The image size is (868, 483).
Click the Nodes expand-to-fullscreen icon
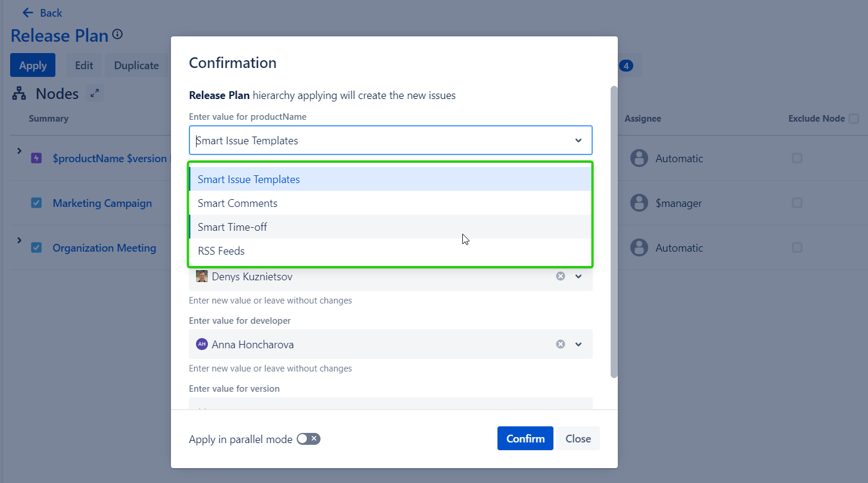pyautogui.click(x=94, y=94)
